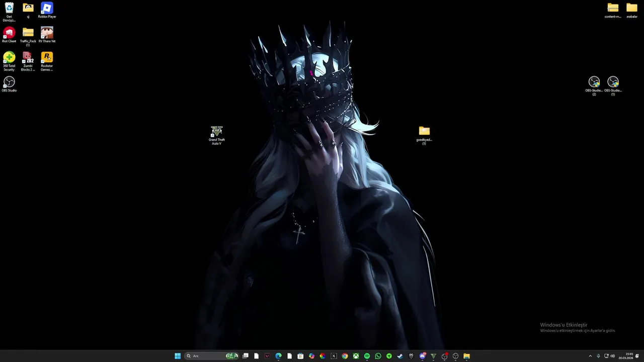Open the red V-logo app in taskbar
This screenshot has width=644, height=362.
pos(267,356)
